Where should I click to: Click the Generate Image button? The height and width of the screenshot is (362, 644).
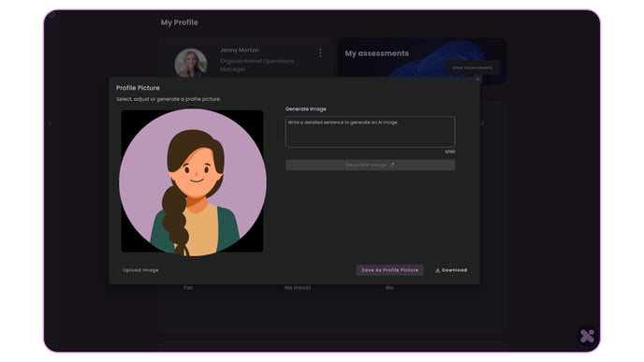(370, 165)
